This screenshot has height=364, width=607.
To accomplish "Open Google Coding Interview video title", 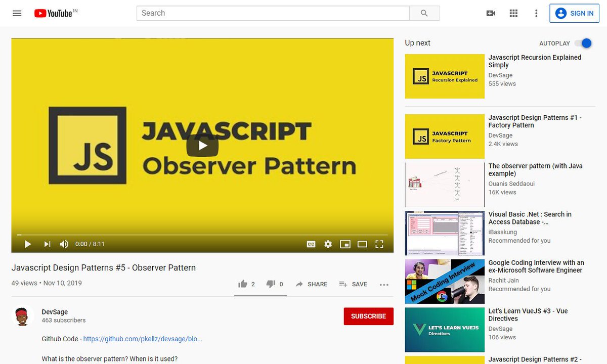I will 536,266.
